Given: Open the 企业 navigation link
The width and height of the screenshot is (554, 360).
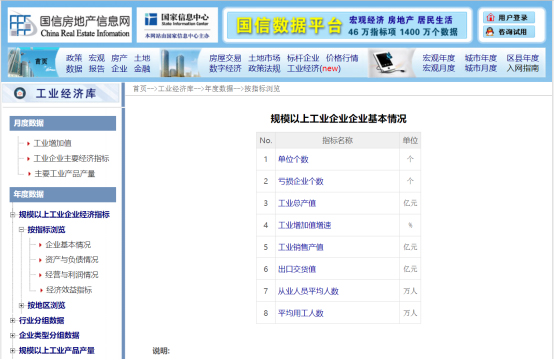Looking at the screenshot, I should point(119,69).
